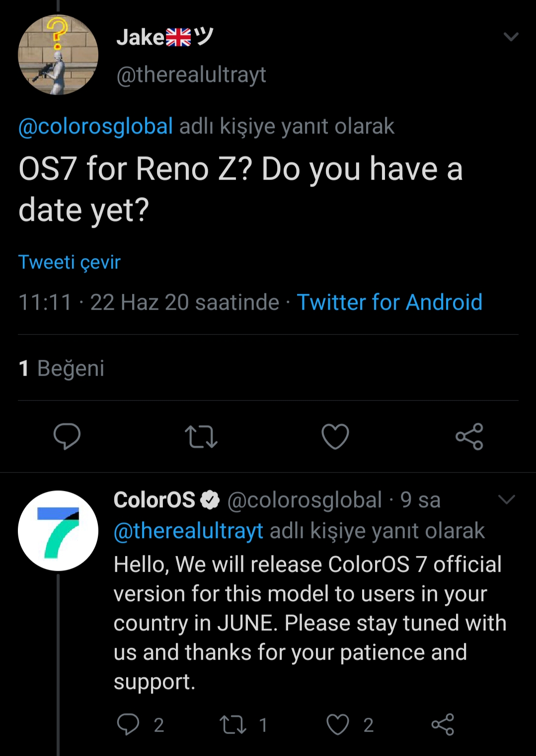Retweet the ColorOS reply tweet
Image resolution: width=536 pixels, height=756 pixels.
coord(233,724)
